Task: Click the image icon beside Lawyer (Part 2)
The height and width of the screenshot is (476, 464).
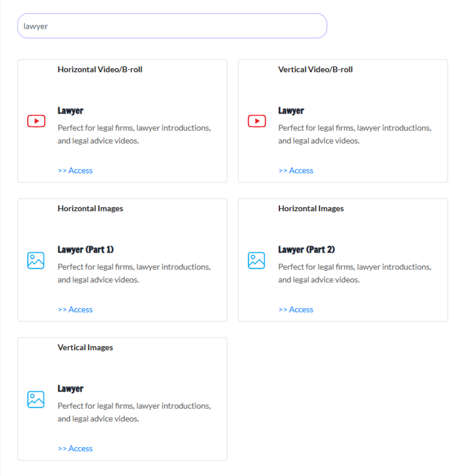Action: pos(256,260)
